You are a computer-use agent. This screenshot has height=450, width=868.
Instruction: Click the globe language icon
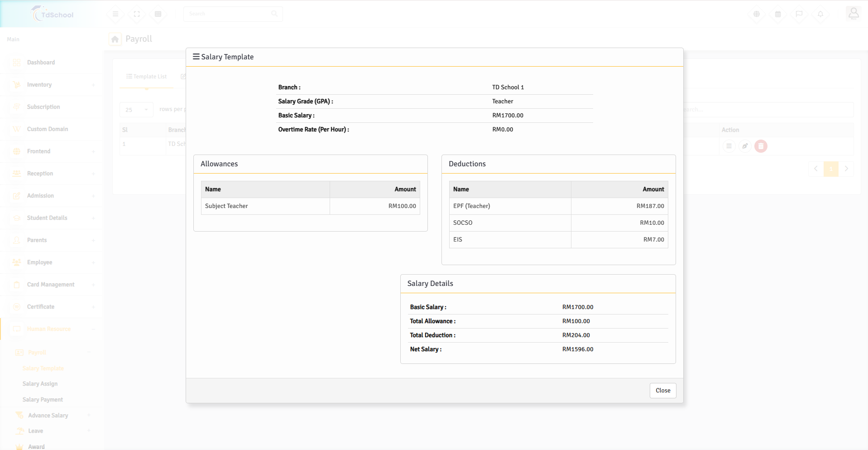tap(757, 14)
